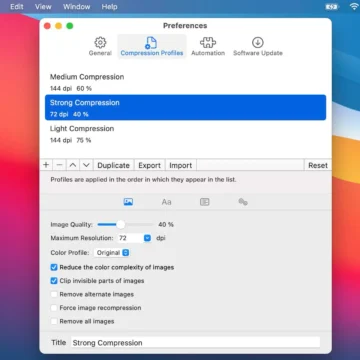Show the fourth settings section icon
The height and width of the screenshot is (360, 360).
coord(243,202)
